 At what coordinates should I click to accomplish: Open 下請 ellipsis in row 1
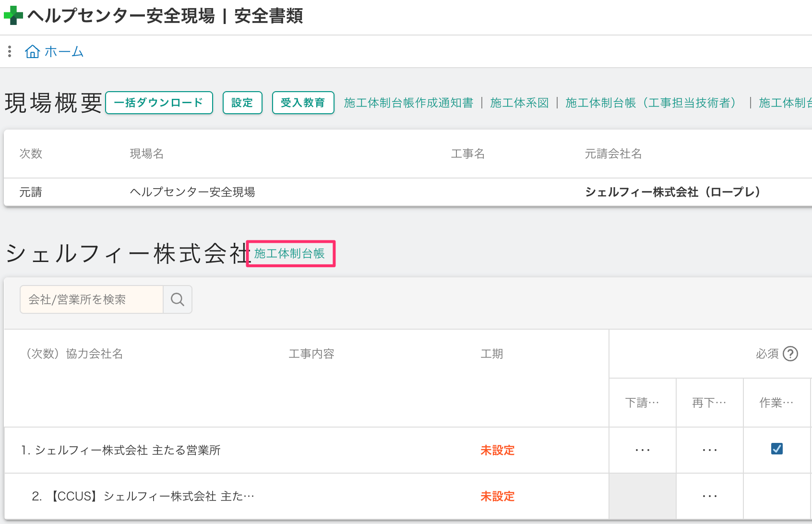[x=642, y=450]
